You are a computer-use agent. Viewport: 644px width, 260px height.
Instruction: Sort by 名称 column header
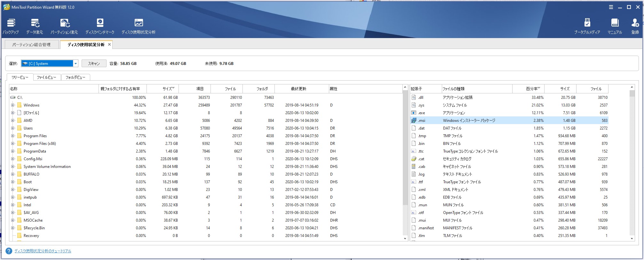tap(54, 89)
